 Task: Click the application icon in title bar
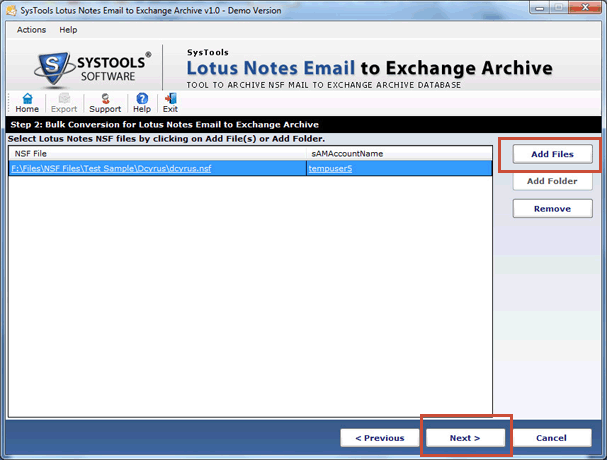click(x=12, y=10)
